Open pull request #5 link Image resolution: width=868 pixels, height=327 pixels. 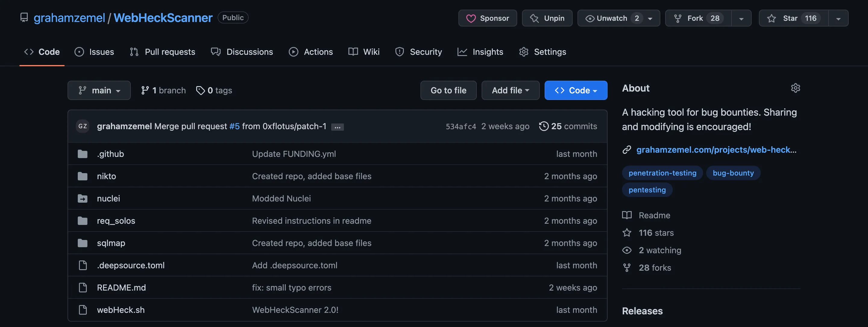(234, 126)
